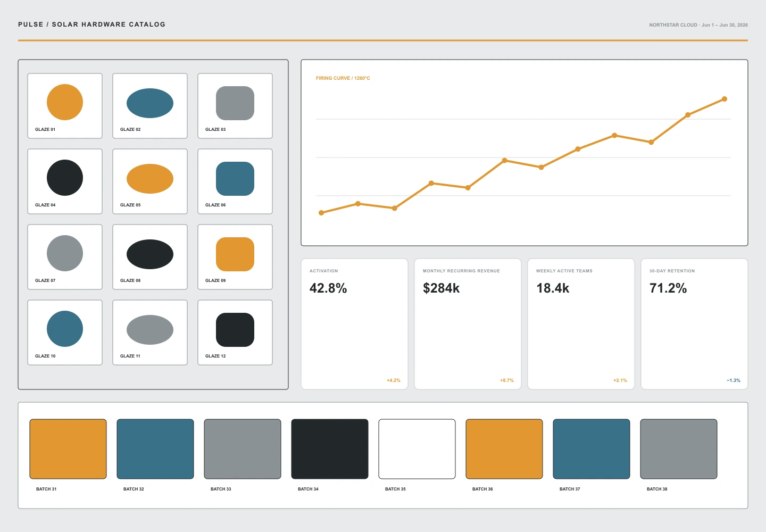Select the black square Glaze 12 tile

[235, 332]
